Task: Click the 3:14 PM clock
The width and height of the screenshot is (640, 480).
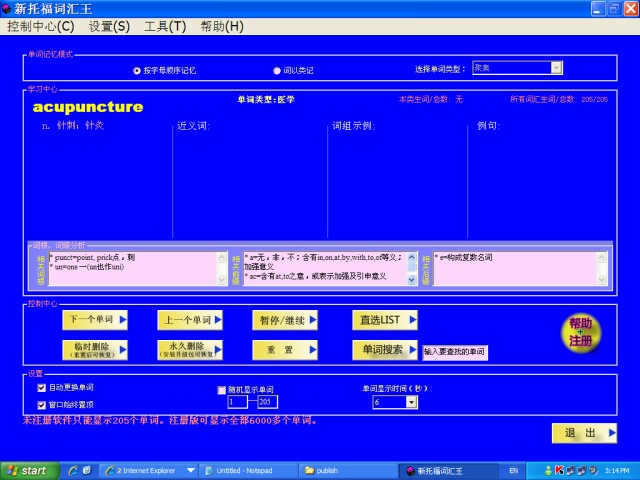Action: click(x=617, y=471)
